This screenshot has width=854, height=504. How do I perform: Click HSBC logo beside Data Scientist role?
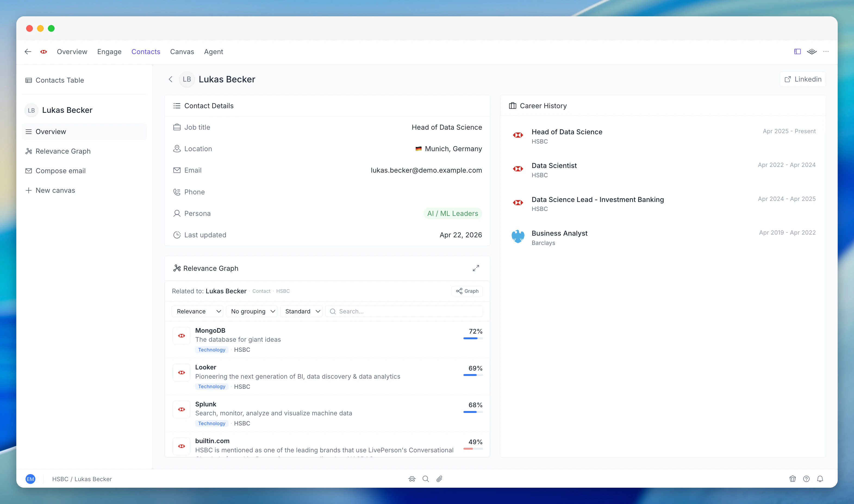click(x=518, y=169)
